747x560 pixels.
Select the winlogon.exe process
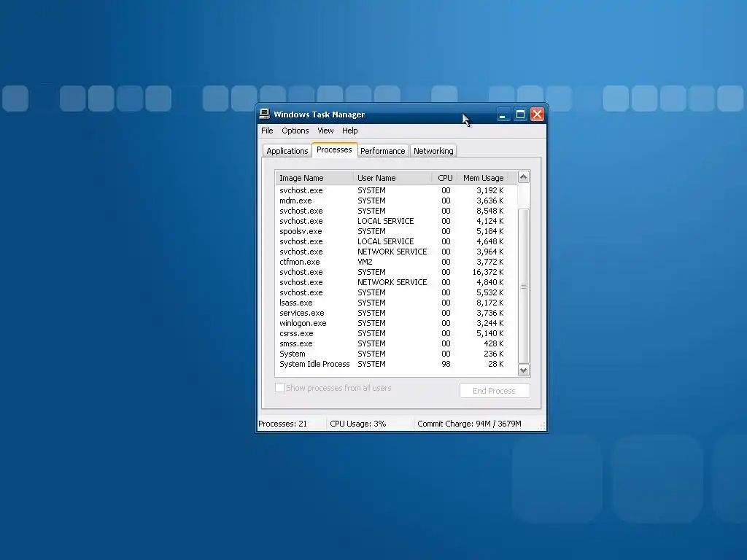coord(396,323)
